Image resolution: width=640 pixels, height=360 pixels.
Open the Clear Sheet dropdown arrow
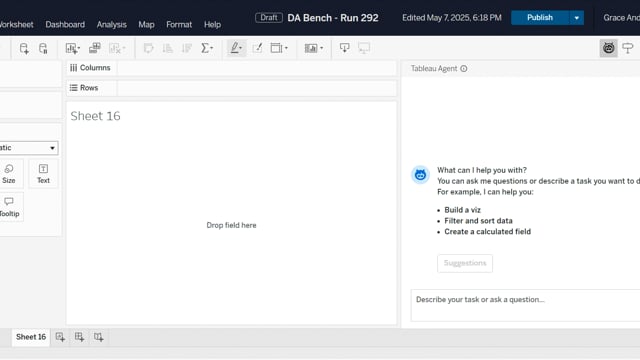pyautogui.click(x=123, y=48)
